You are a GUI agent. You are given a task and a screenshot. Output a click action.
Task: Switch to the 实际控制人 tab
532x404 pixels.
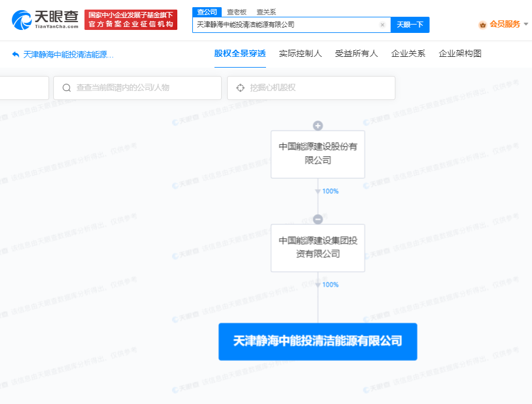click(x=300, y=53)
